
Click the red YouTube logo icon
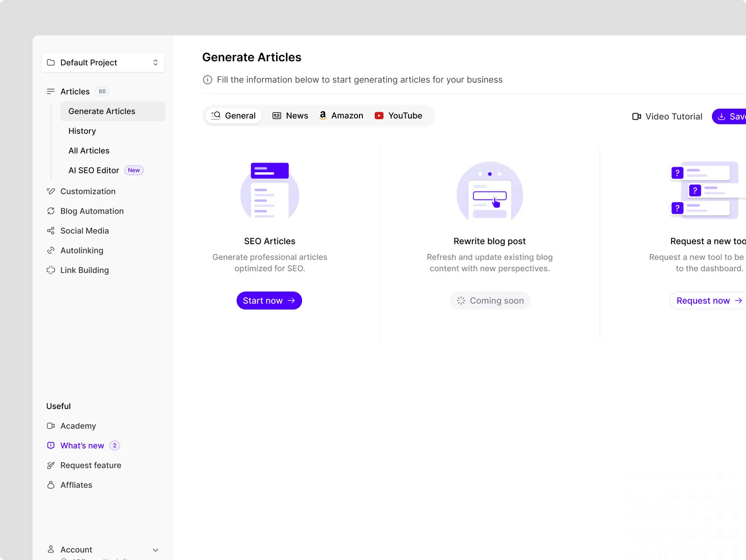379,116
